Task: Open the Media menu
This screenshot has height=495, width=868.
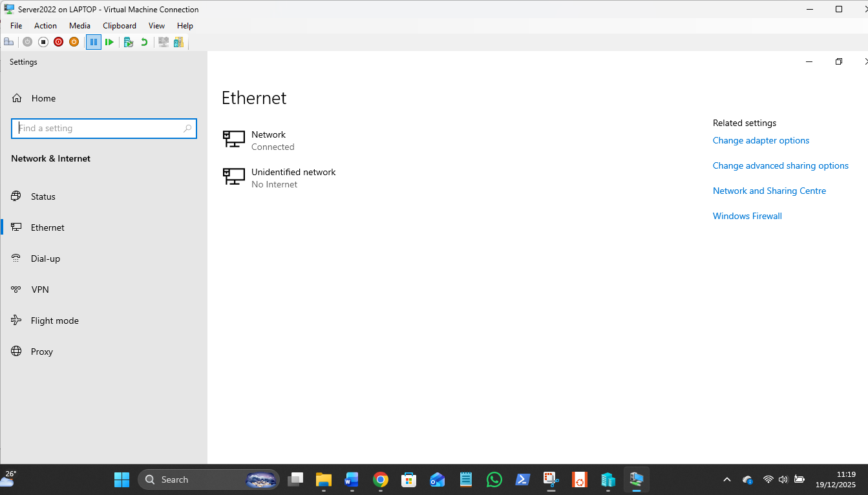Action: click(x=79, y=26)
